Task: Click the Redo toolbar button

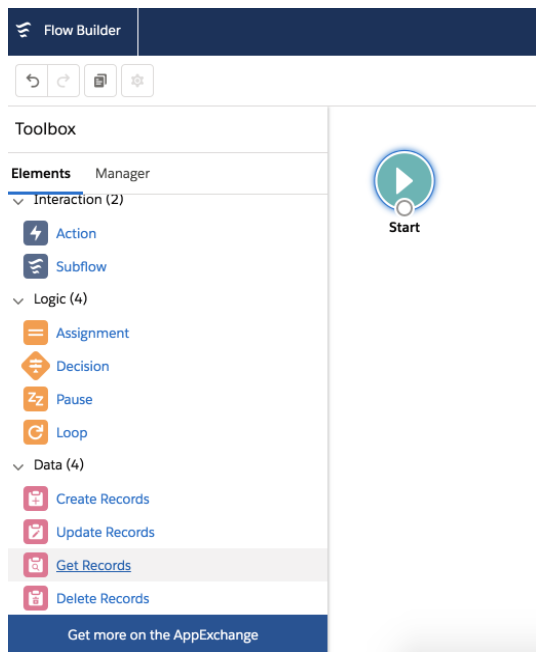Action: tap(63, 81)
